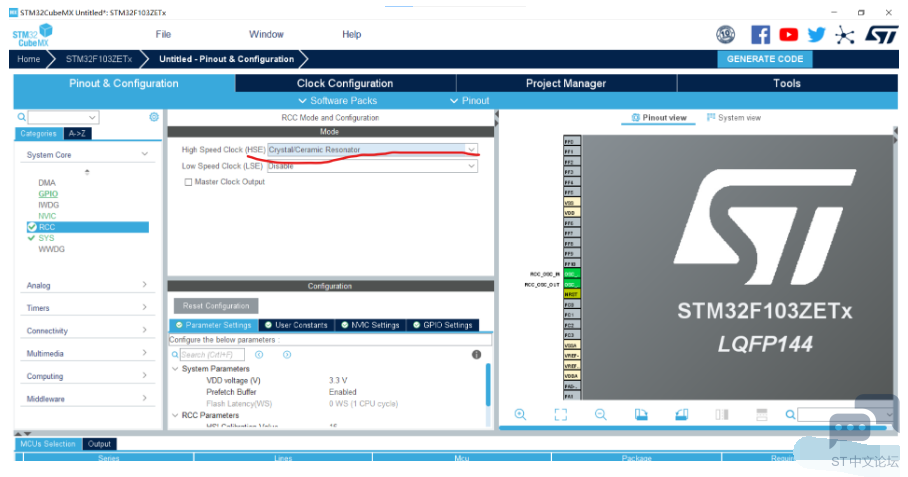The width and height of the screenshot is (908, 477).
Task: Open the Pinout dropdown menu
Action: pyautogui.click(x=470, y=101)
